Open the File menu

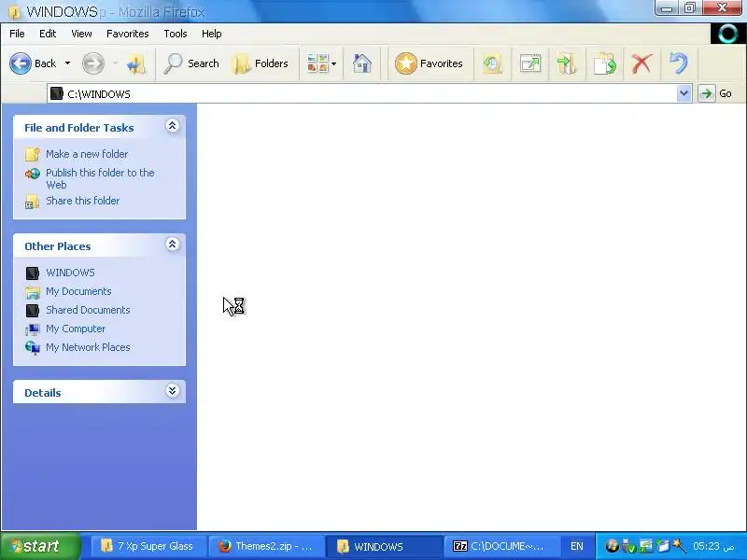[17, 34]
